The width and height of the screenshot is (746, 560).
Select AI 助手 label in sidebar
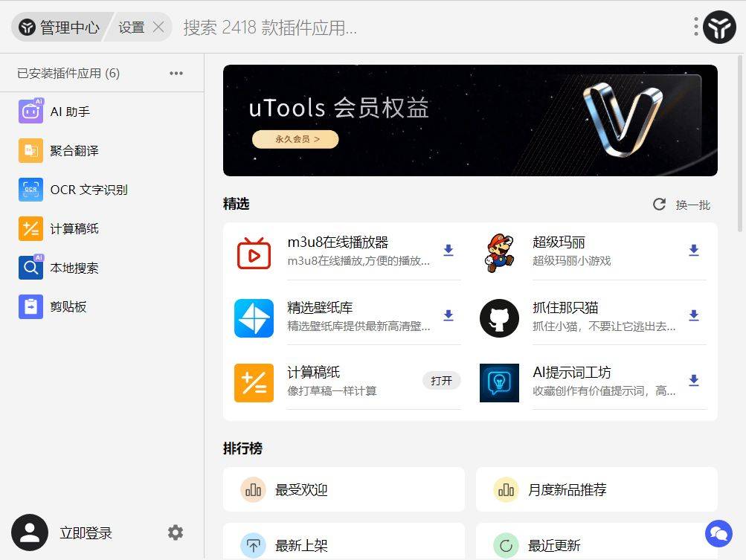[70, 112]
